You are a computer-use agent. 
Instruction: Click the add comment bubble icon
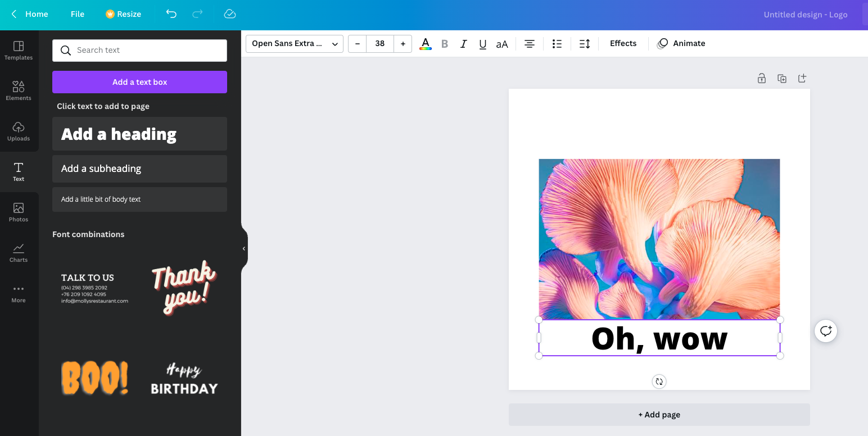point(825,331)
